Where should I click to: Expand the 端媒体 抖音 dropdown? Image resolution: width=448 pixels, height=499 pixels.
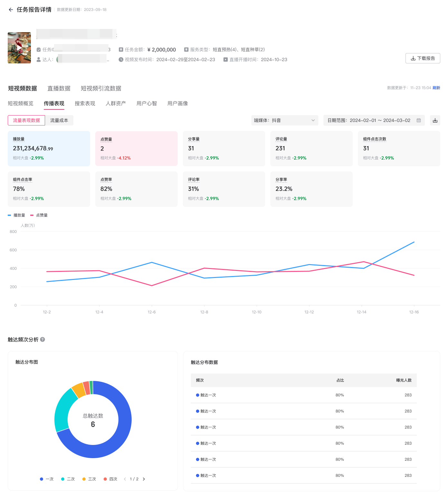(285, 120)
